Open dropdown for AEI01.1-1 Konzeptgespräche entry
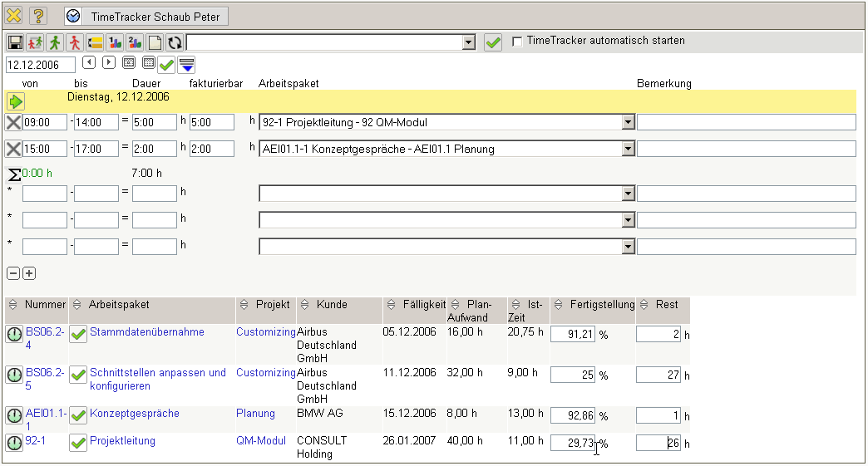The width and height of the screenshot is (868, 466). click(628, 150)
